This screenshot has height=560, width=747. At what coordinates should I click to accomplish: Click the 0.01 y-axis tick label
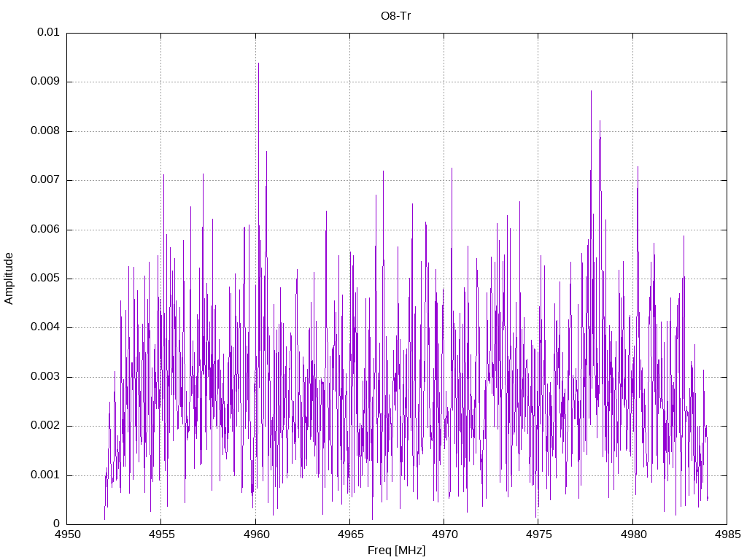49,32
